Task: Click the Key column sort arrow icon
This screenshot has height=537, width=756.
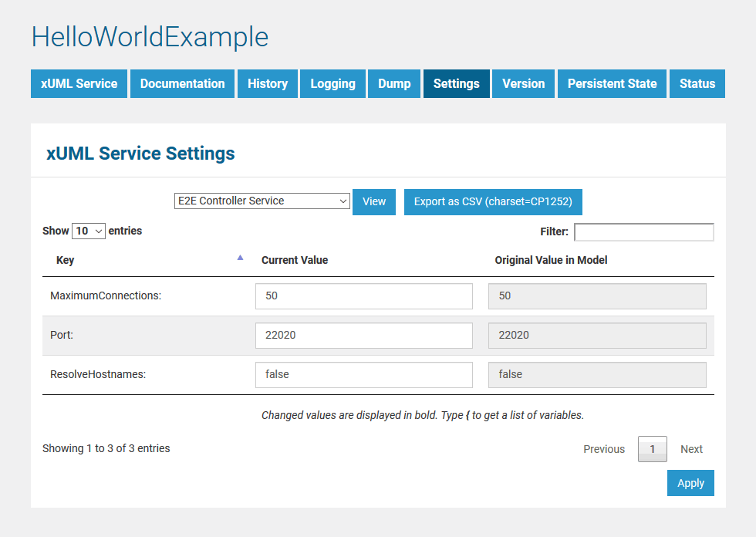Action: (240, 258)
